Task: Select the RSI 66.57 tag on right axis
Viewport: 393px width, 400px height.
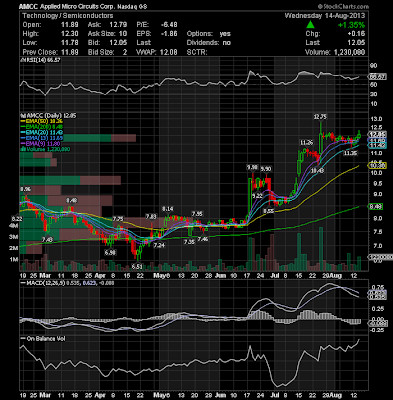Action: tap(377, 77)
